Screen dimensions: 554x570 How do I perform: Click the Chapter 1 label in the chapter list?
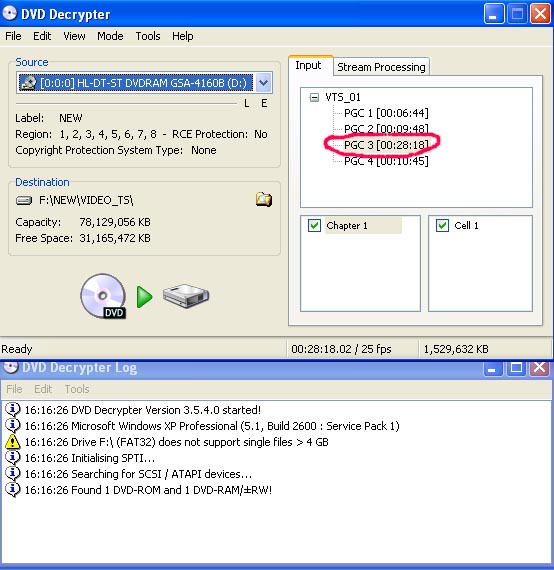pos(347,226)
